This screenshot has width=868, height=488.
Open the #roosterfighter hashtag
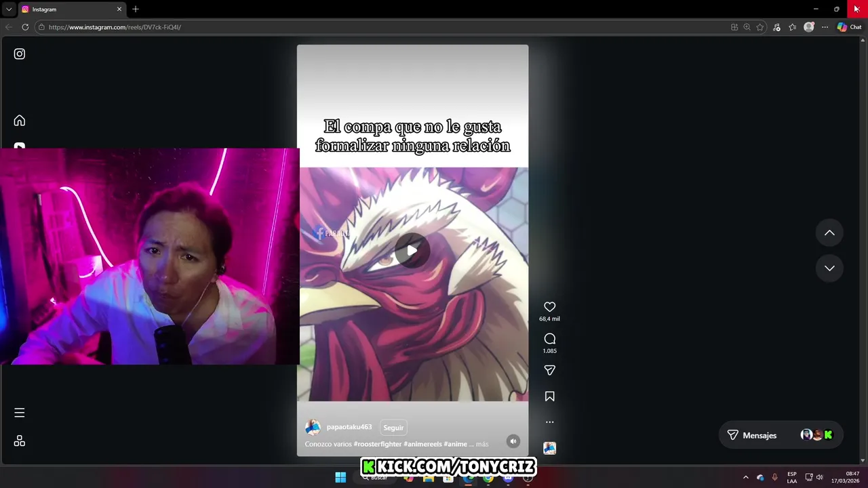click(378, 444)
